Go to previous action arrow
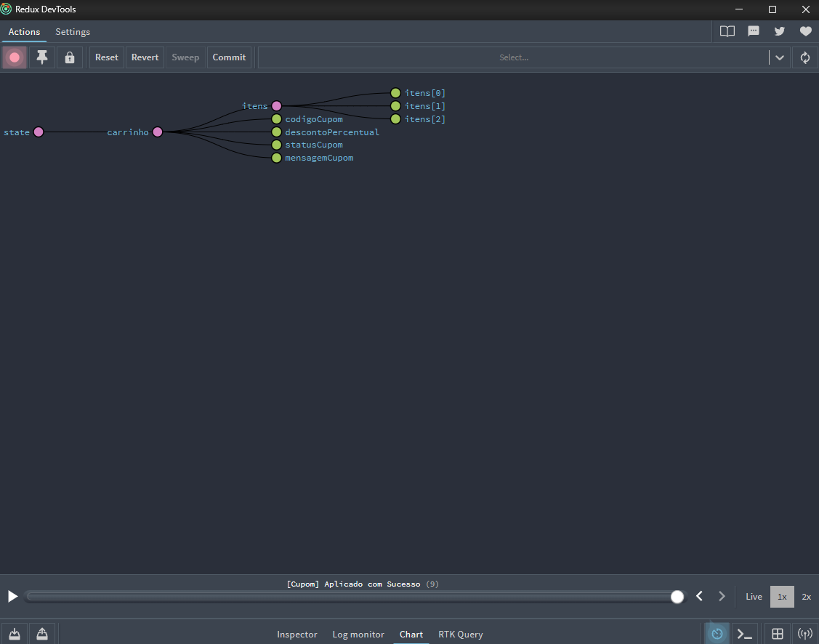The width and height of the screenshot is (819, 644). (699, 597)
